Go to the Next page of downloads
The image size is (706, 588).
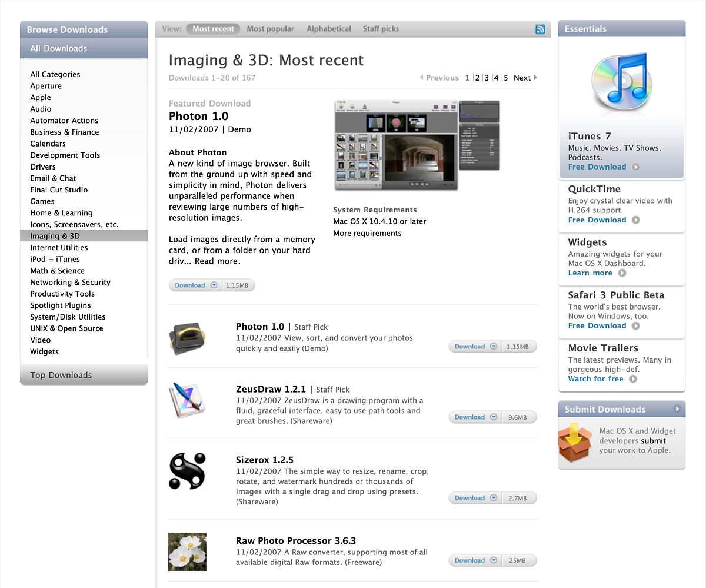(x=522, y=78)
